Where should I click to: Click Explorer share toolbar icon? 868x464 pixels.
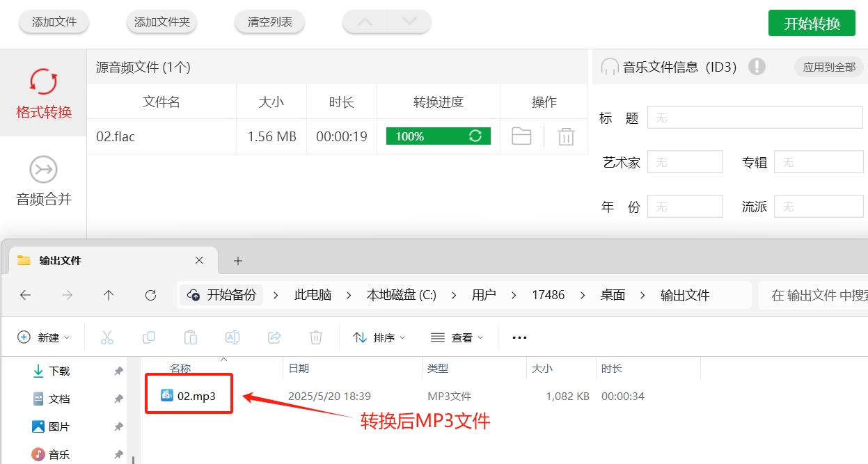(274, 337)
